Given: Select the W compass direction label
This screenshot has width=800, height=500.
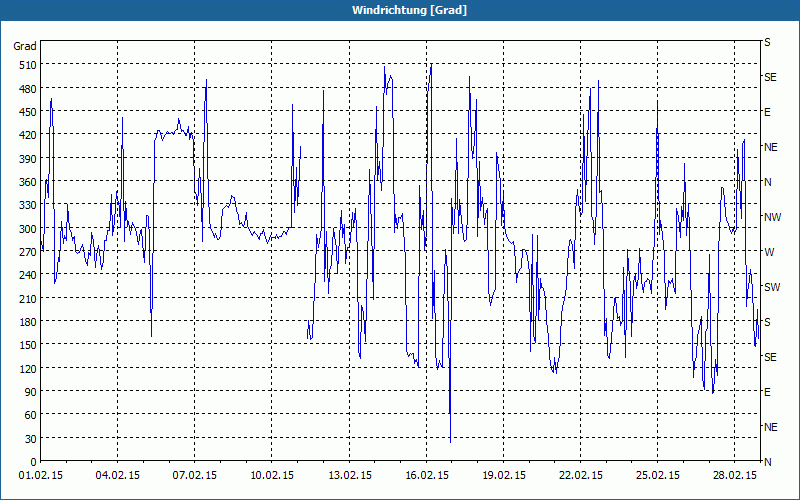Looking at the screenshot, I should click(x=769, y=252).
